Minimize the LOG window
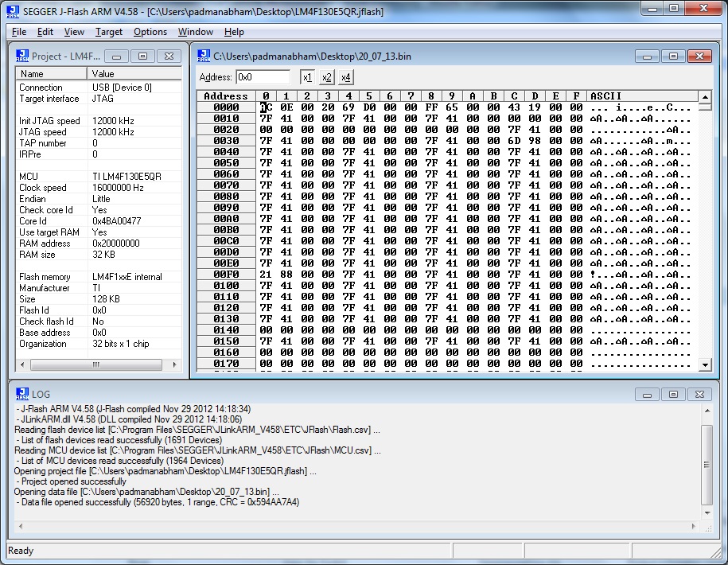The height and width of the screenshot is (565, 728). click(x=647, y=394)
